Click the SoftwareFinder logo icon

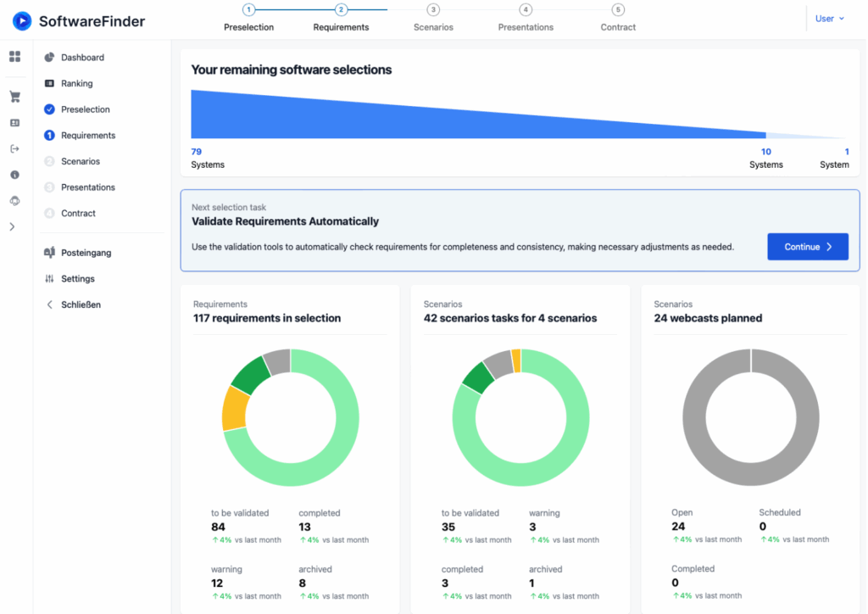tap(22, 21)
